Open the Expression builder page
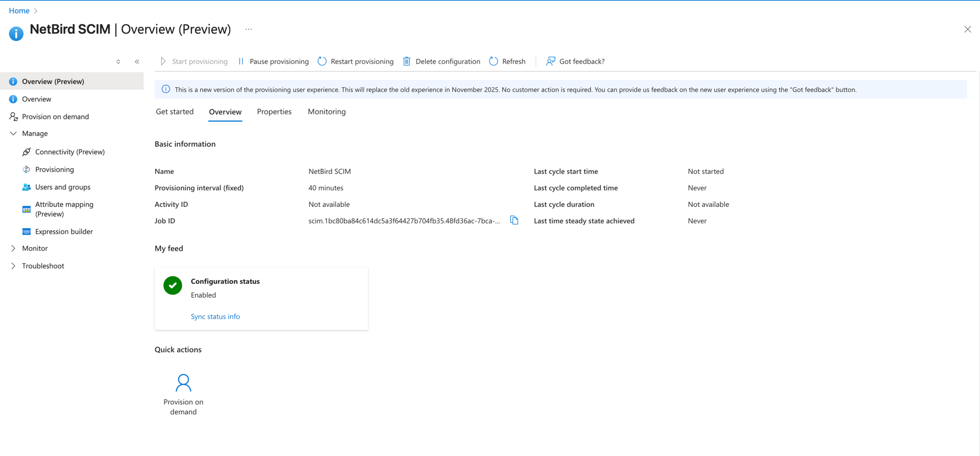 coord(64,232)
